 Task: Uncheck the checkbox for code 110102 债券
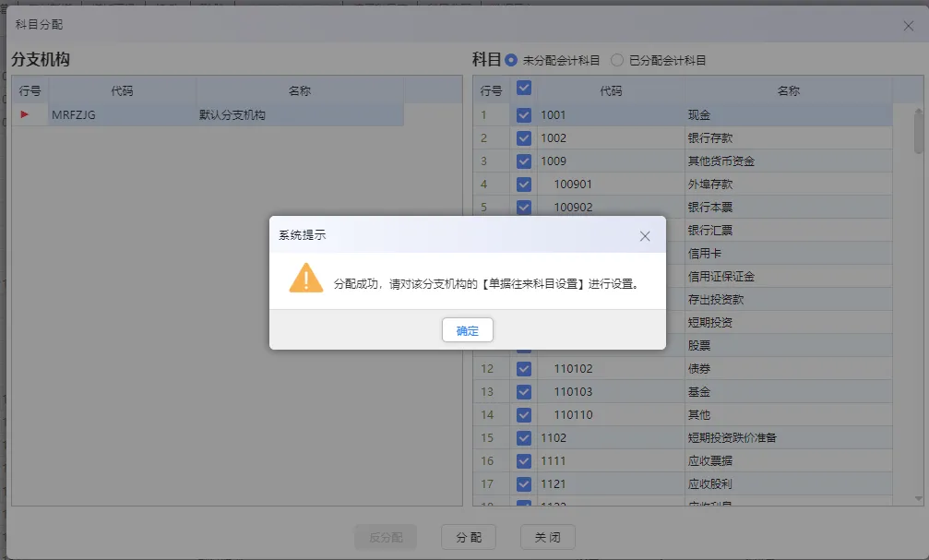pyautogui.click(x=524, y=368)
